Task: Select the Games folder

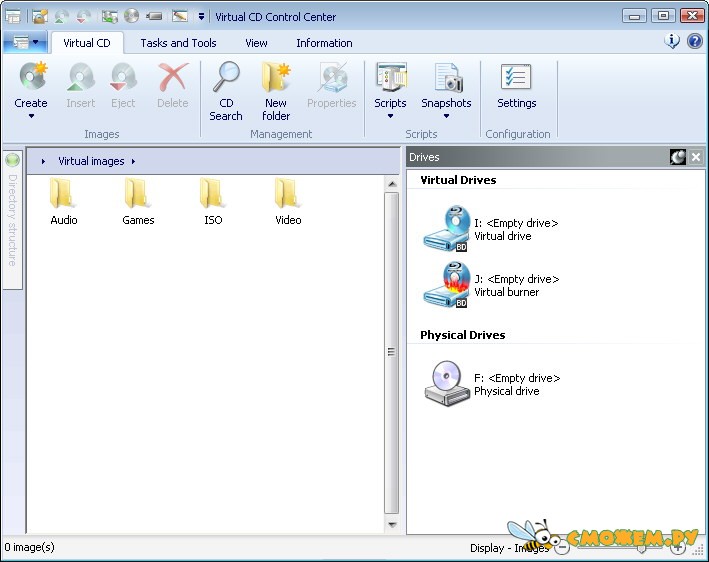Action: coord(137,194)
